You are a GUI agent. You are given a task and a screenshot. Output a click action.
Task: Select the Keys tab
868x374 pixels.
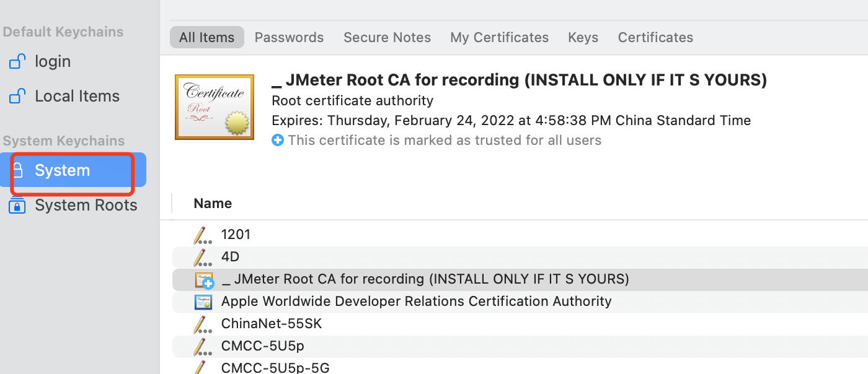(x=583, y=37)
